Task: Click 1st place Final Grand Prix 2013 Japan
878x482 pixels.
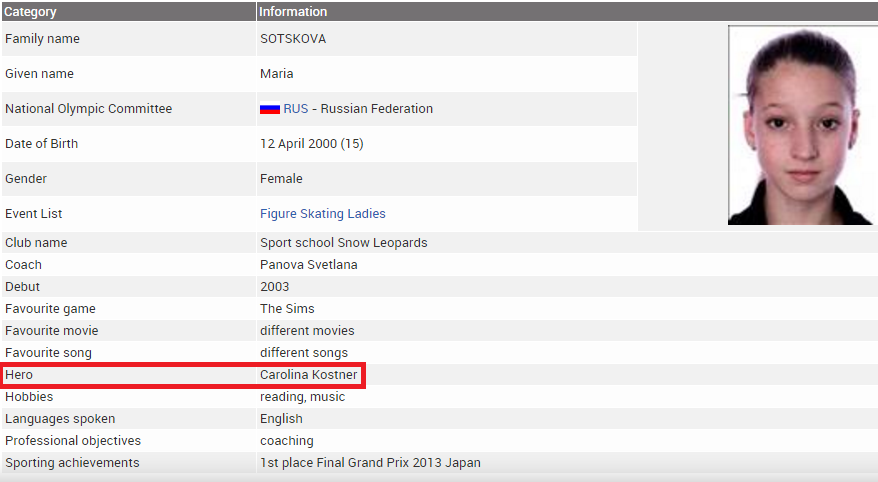Action: [370, 463]
